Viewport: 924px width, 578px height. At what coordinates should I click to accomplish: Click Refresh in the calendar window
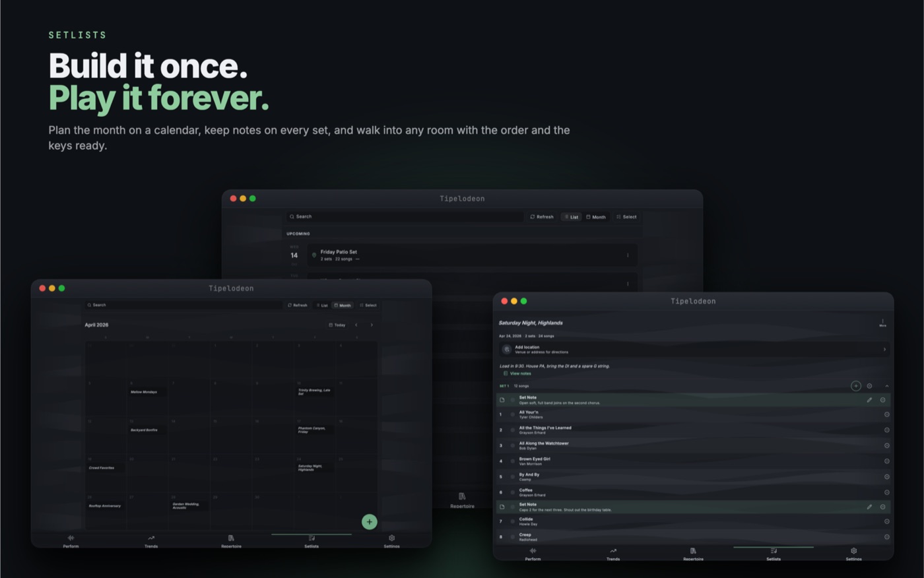coord(298,305)
